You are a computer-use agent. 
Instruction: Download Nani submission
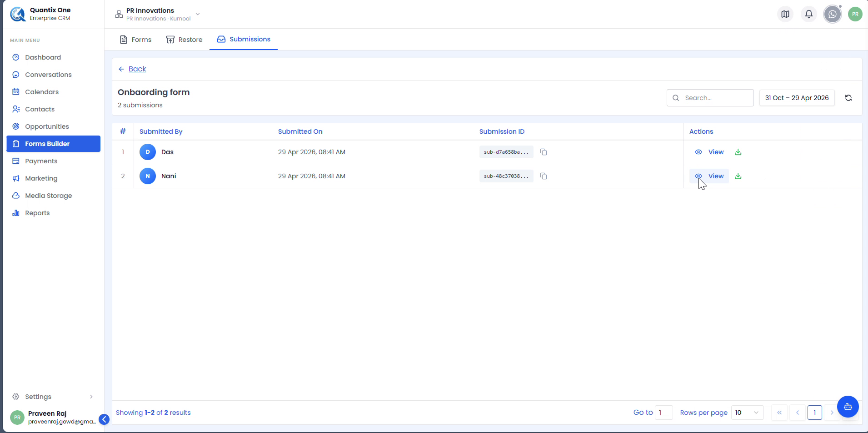pyautogui.click(x=738, y=176)
